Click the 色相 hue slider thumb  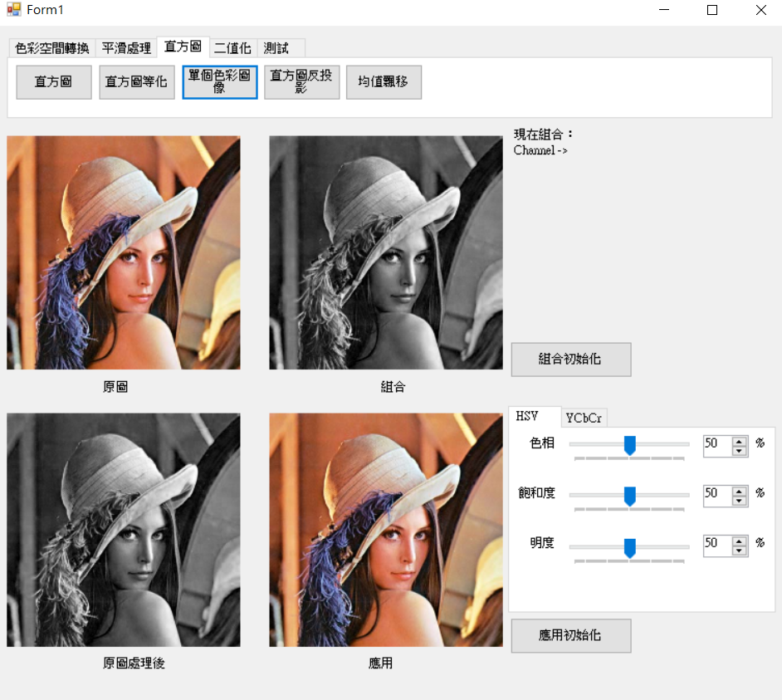click(630, 445)
